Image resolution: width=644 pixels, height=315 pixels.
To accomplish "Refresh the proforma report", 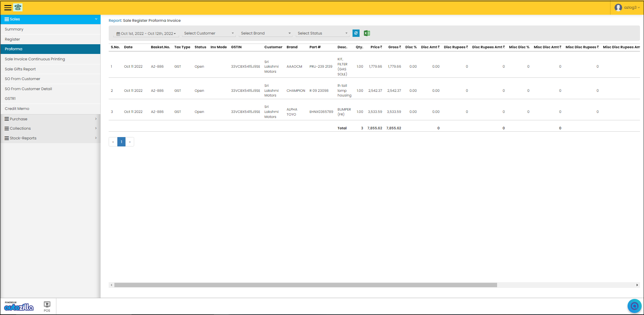I will (356, 33).
